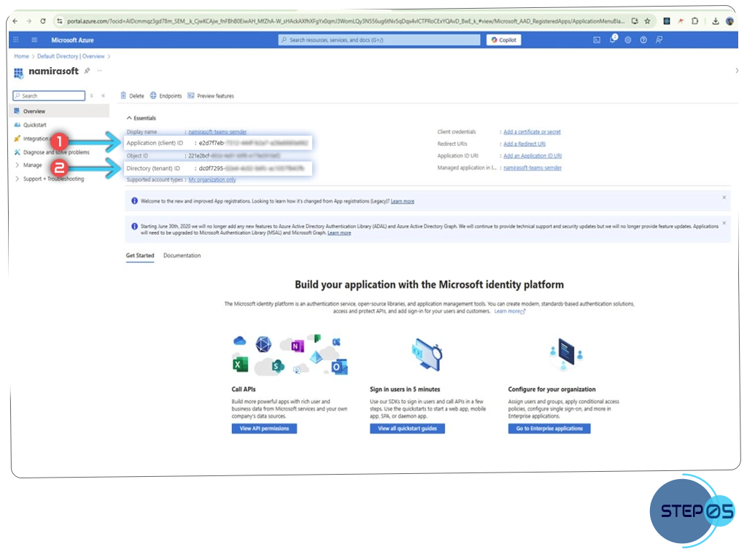
Task: Expand Support + Troubleshooting group
Action: tap(17, 179)
